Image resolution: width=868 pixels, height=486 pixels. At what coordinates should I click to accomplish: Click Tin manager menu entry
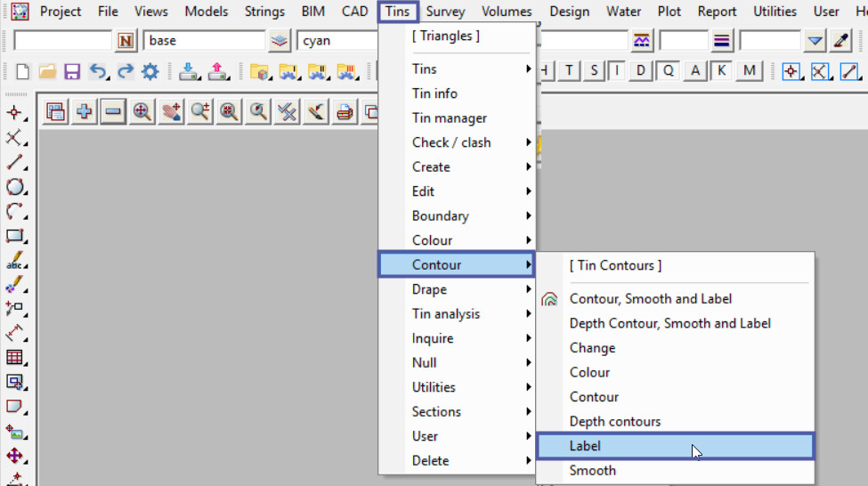tap(450, 117)
